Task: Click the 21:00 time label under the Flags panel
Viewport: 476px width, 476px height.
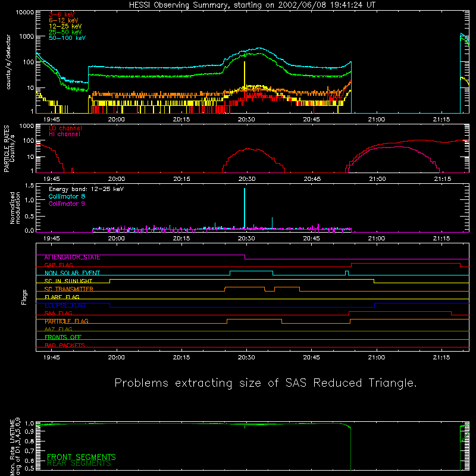Action: pyautogui.click(x=377, y=358)
